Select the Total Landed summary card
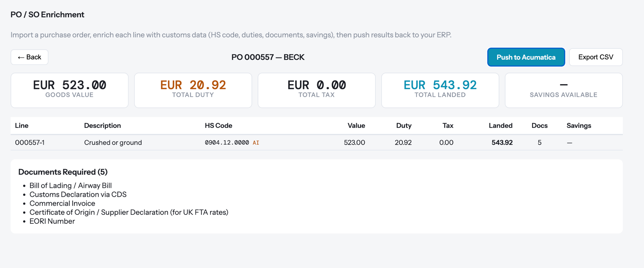Screen dimensions: 644x268 (x=440, y=90)
